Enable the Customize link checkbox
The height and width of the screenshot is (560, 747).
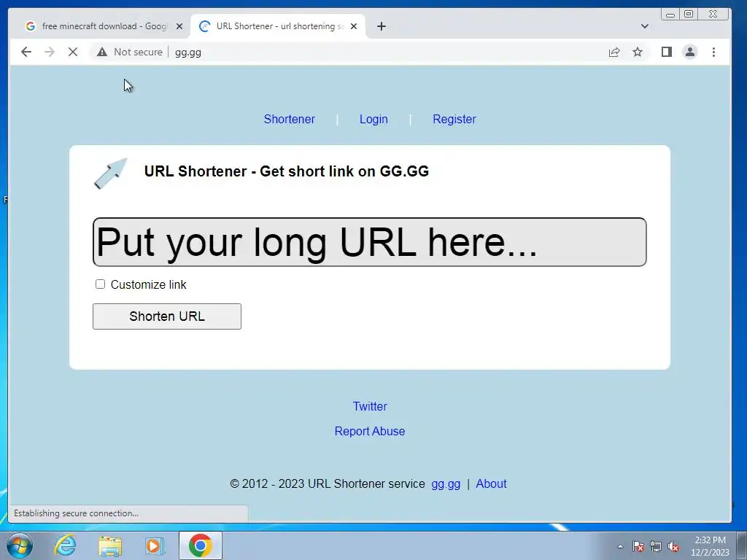[100, 284]
